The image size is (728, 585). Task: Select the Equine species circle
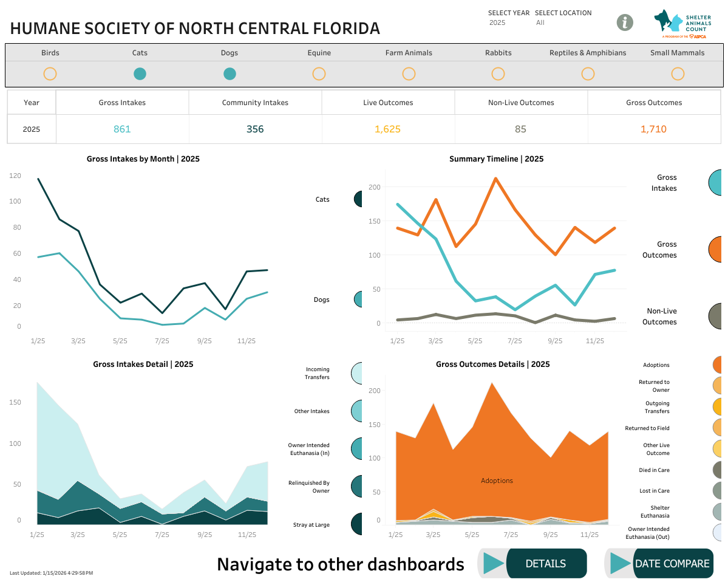click(x=319, y=74)
